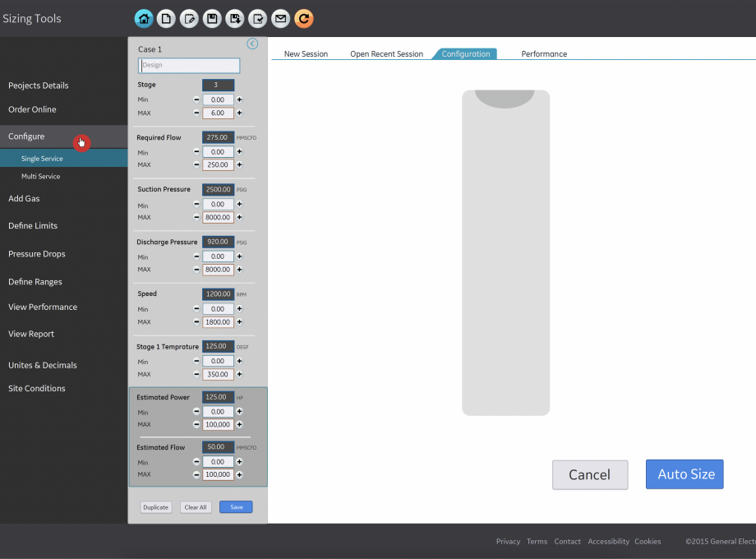Click the Duplicate button
The height and width of the screenshot is (559, 756).
click(155, 507)
